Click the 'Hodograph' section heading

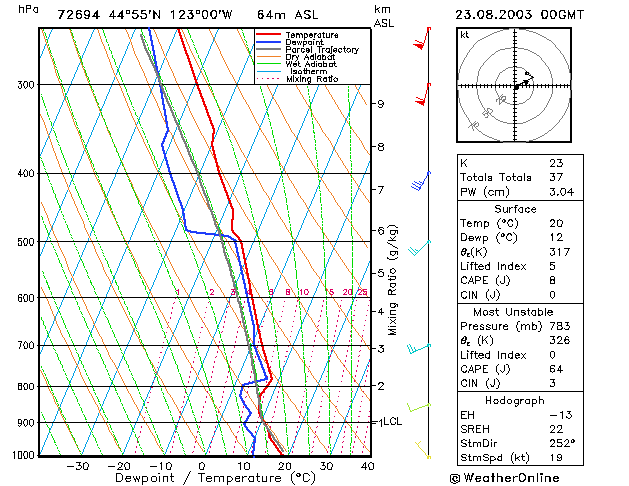pyautogui.click(x=515, y=401)
